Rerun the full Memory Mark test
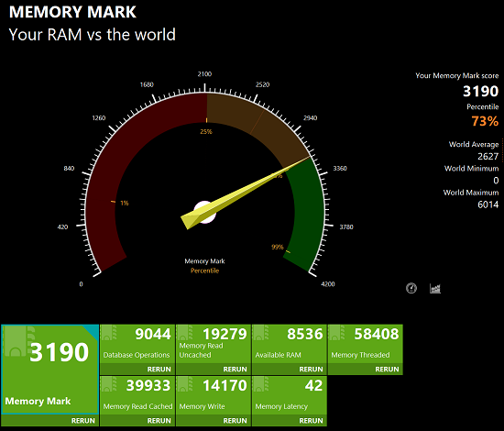This screenshot has width=504, height=431. coord(82,421)
